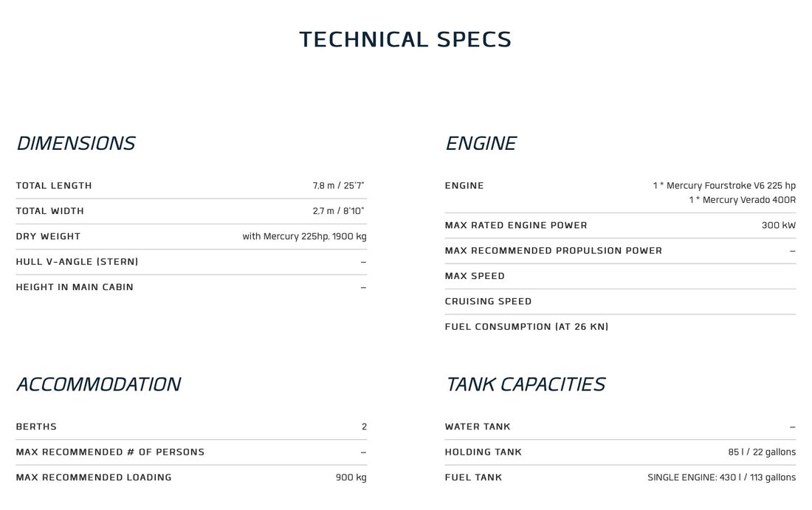The image size is (812, 510).
Task: Select the Dimensions section heading
Action: tap(75, 143)
